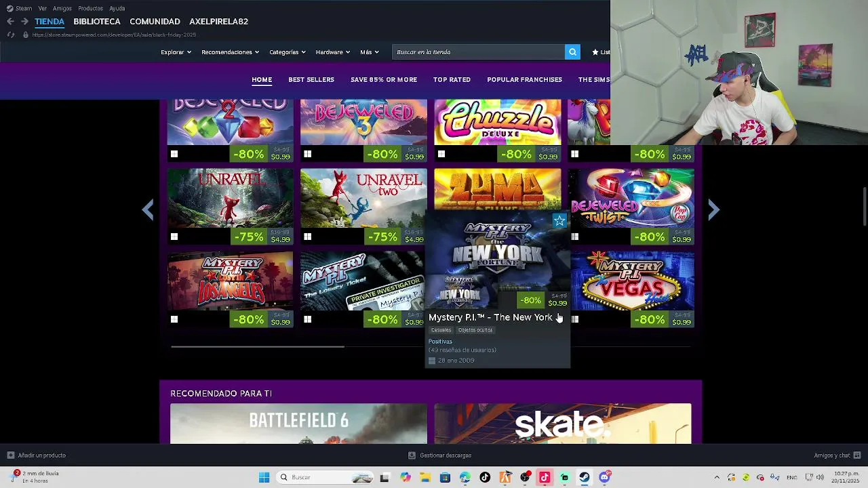Expand the Categorías dropdown
The width and height of the screenshot is (868, 488).
click(287, 52)
